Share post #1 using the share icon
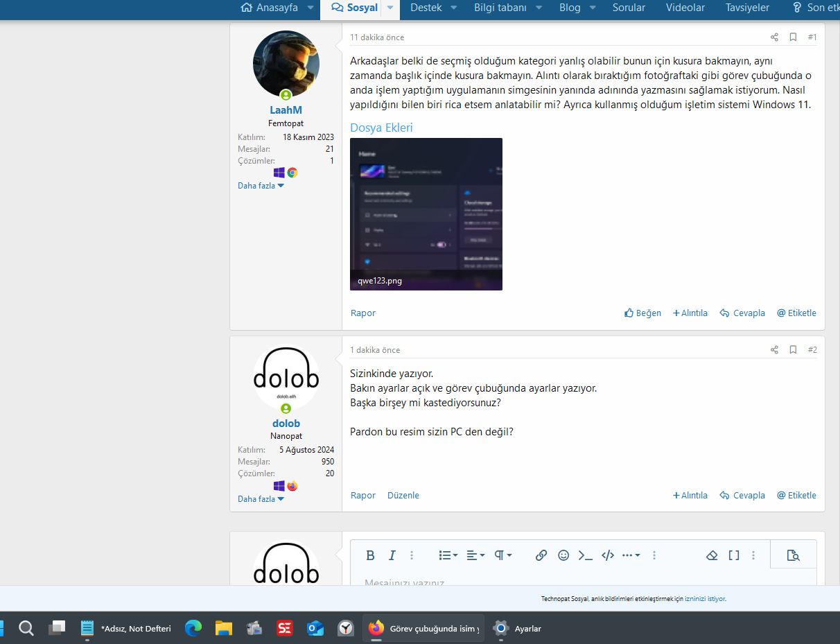 (x=774, y=37)
